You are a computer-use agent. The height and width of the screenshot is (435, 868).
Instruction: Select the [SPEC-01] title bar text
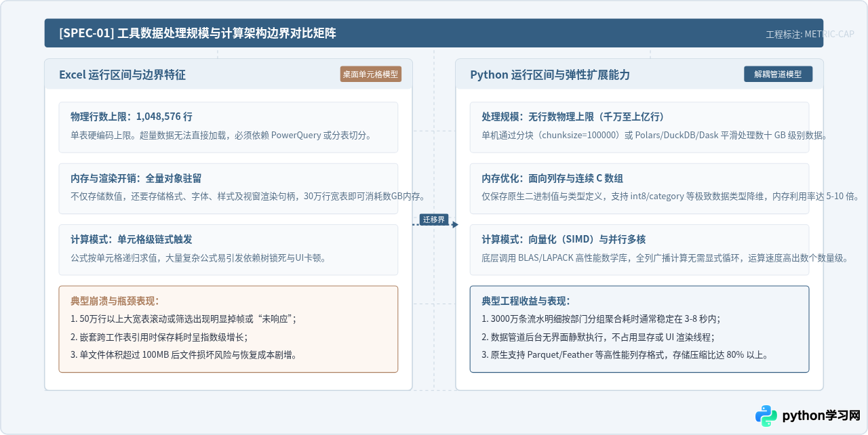tap(197, 33)
